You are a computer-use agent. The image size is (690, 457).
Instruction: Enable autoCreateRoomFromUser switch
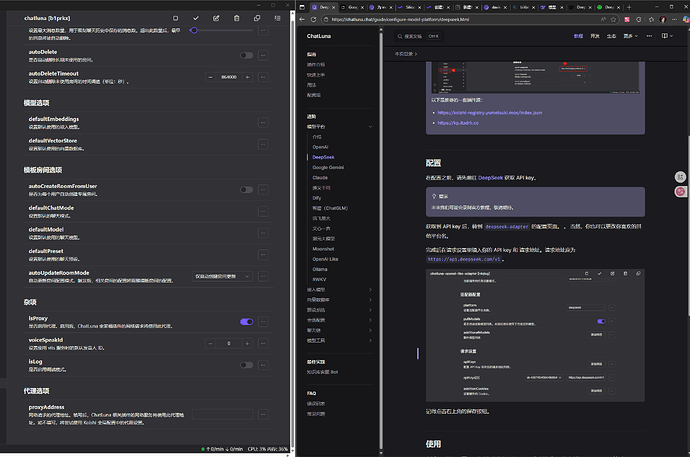pos(246,190)
